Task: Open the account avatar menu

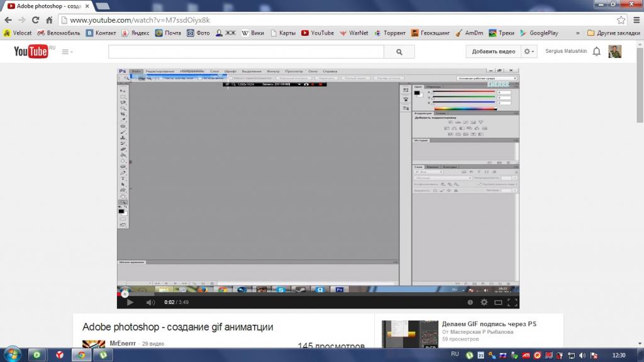Action: [x=615, y=52]
